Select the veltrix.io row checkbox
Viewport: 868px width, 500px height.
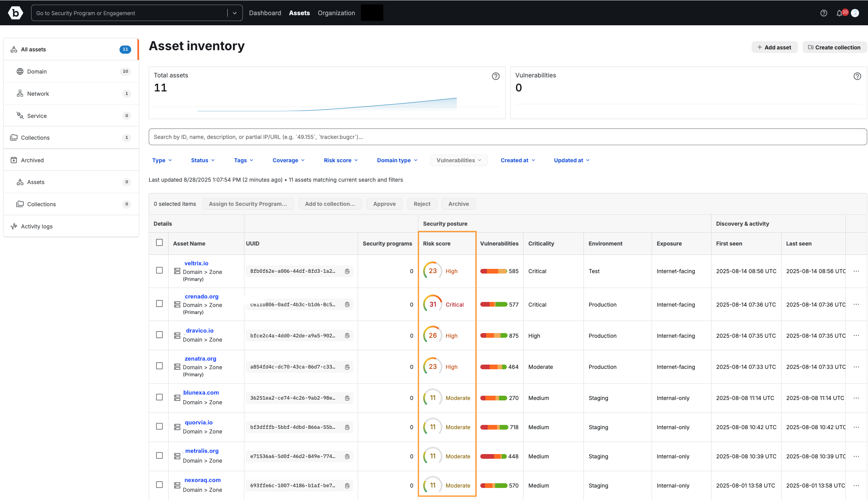(159, 270)
